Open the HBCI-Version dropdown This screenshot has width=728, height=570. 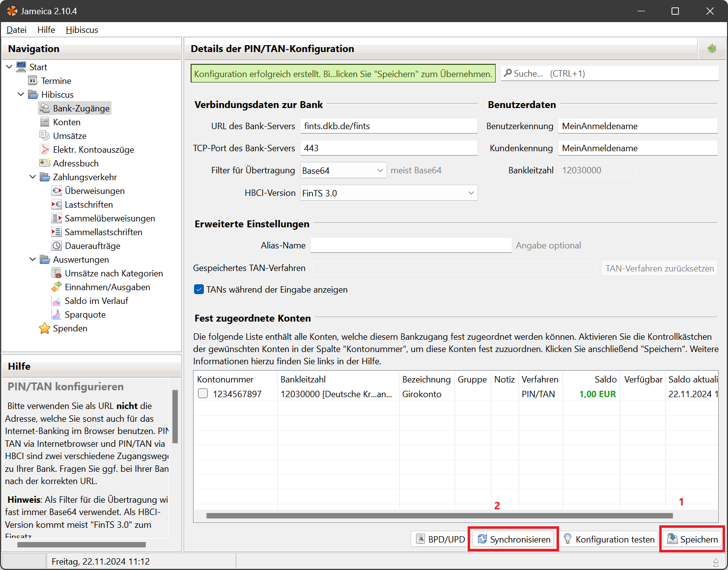[x=389, y=193]
